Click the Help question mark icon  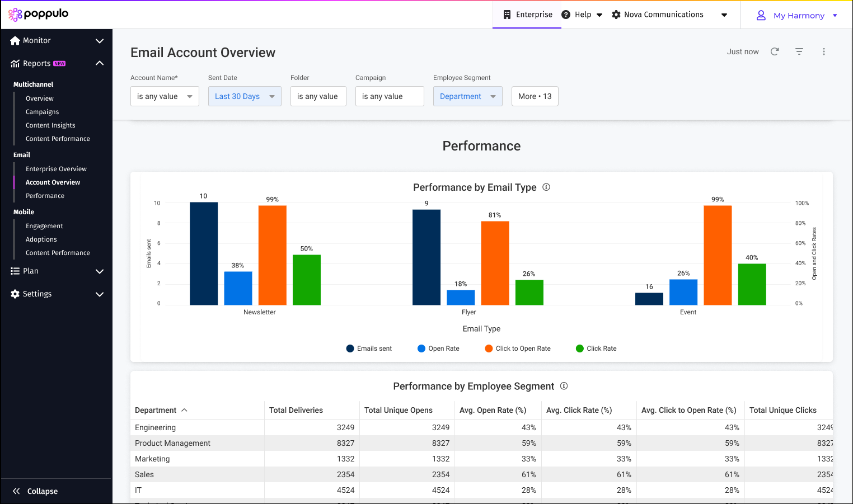566,15
